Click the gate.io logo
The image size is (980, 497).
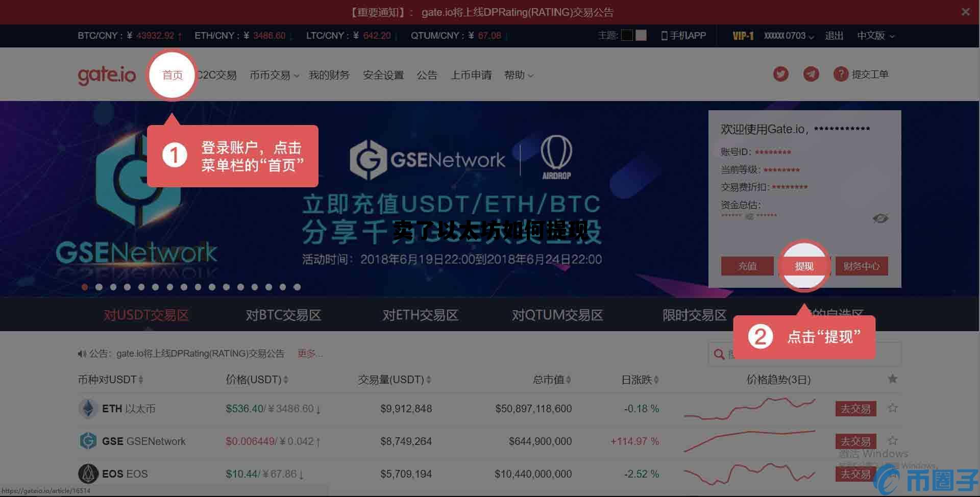coord(107,74)
